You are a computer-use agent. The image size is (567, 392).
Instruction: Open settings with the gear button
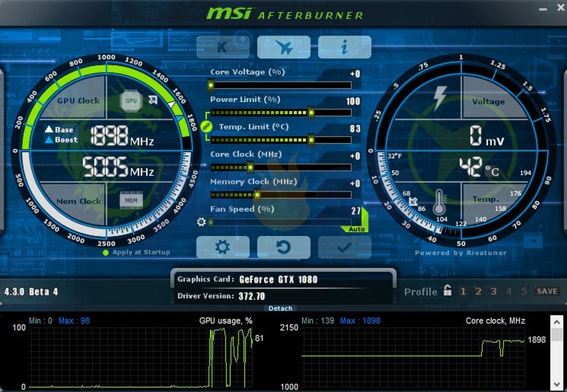[x=223, y=247]
